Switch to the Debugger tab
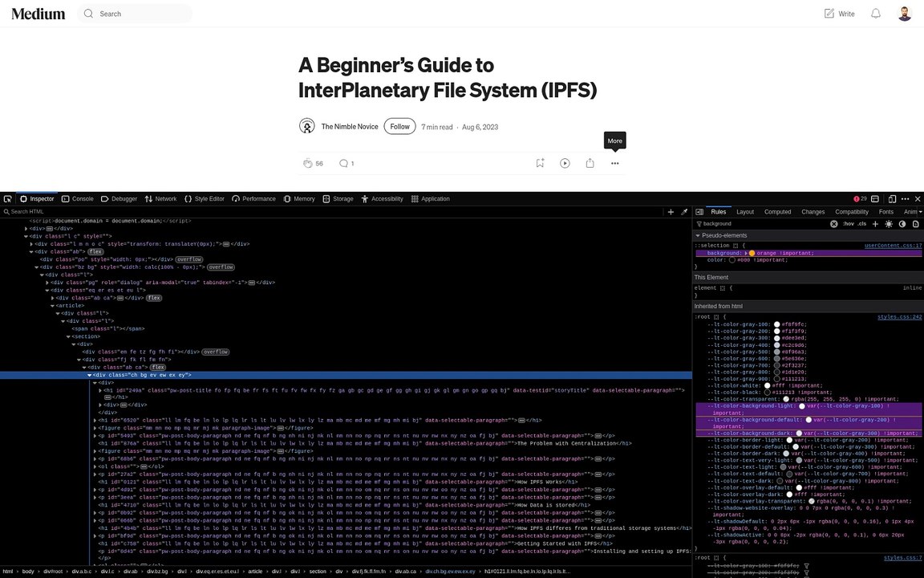 (119, 199)
